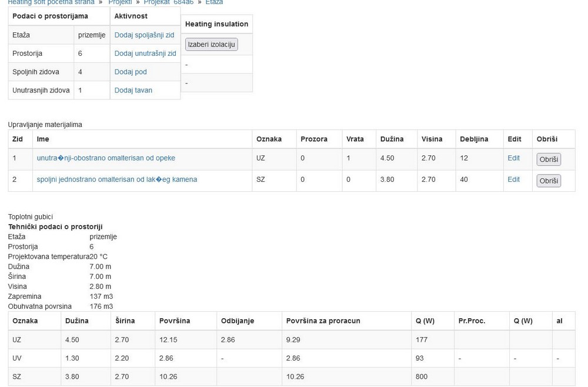Click the 'Zid' column header
Viewport: 588px width, 387px height.
click(x=18, y=139)
